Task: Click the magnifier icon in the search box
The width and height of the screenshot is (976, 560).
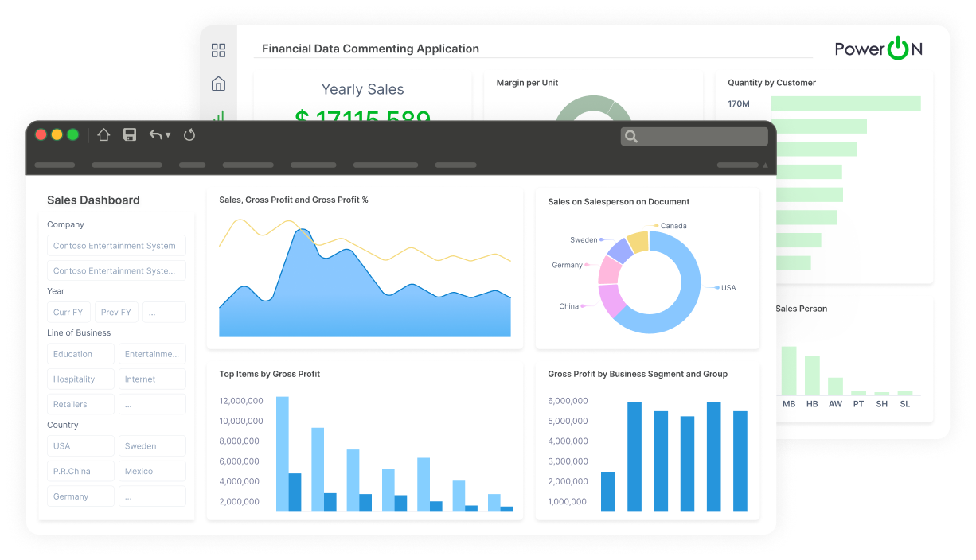Action: 630,136
